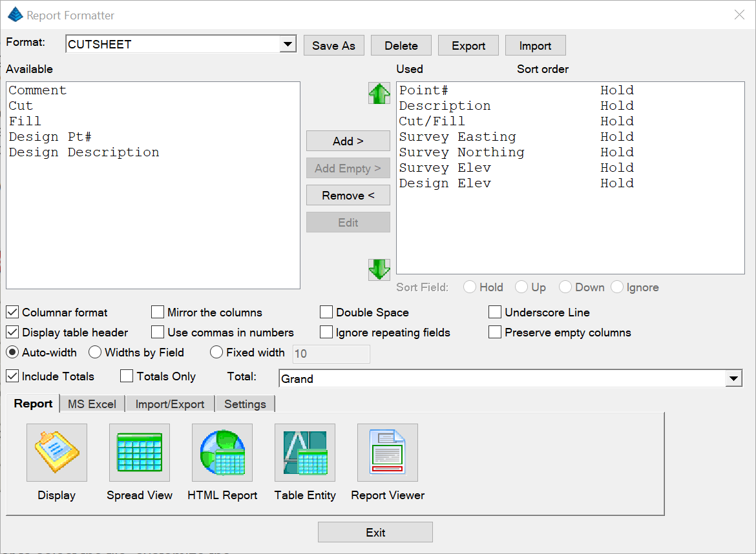Viewport: 756px width, 554px height.
Task: Close the Report Formatter window
Action: point(739,15)
